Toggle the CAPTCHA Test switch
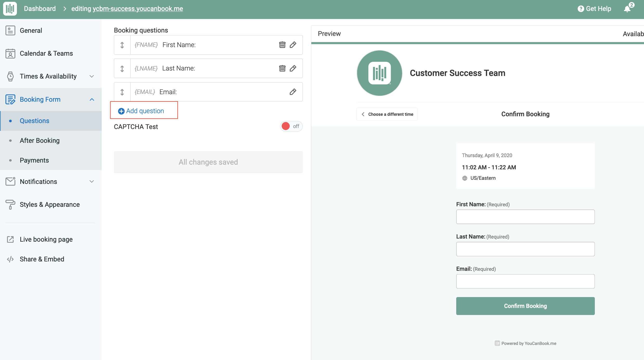 pyautogui.click(x=291, y=126)
